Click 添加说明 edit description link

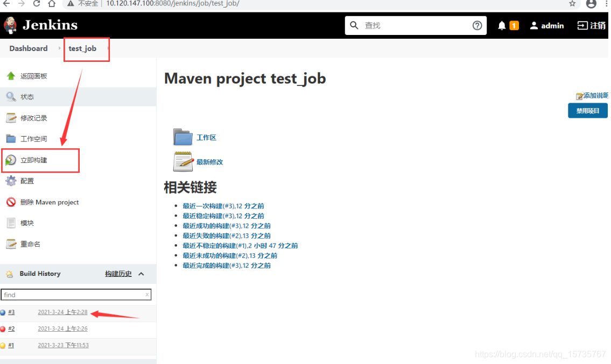592,95
